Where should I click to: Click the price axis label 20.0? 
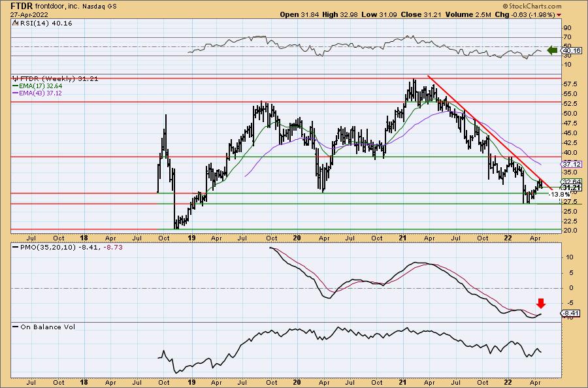coord(570,231)
